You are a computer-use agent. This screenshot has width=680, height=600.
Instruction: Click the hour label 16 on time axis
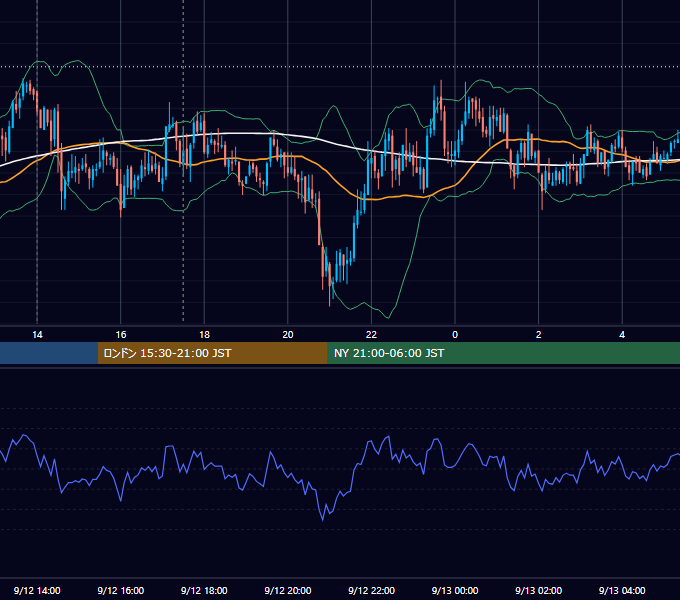[x=121, y=335]
